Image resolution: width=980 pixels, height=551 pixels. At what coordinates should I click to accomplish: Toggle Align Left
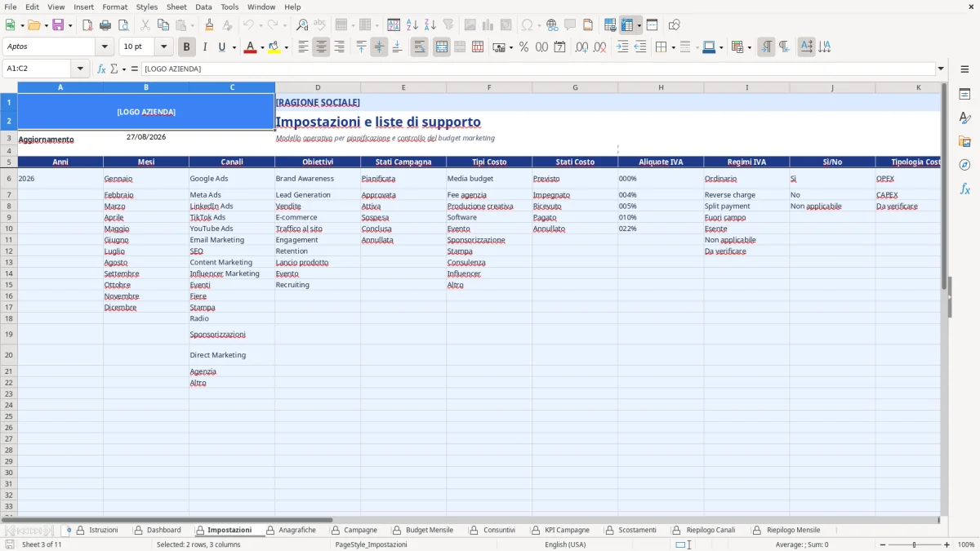[x=303, y=47]
